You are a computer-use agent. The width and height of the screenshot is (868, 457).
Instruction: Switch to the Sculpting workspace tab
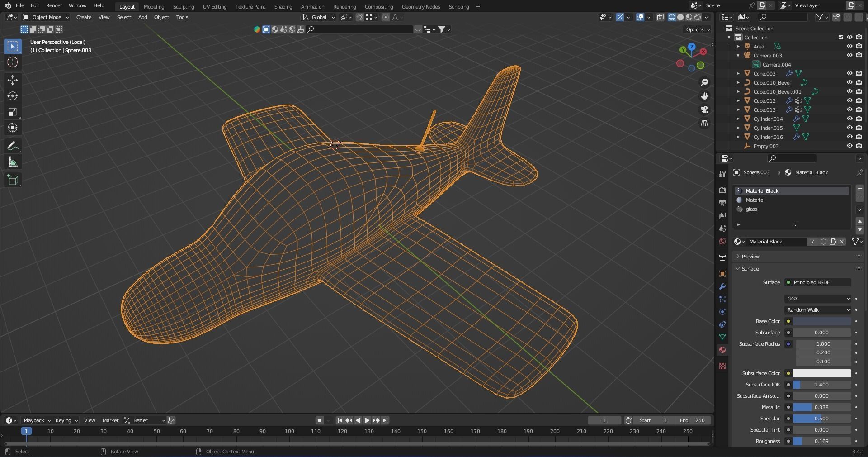(183, 6)
